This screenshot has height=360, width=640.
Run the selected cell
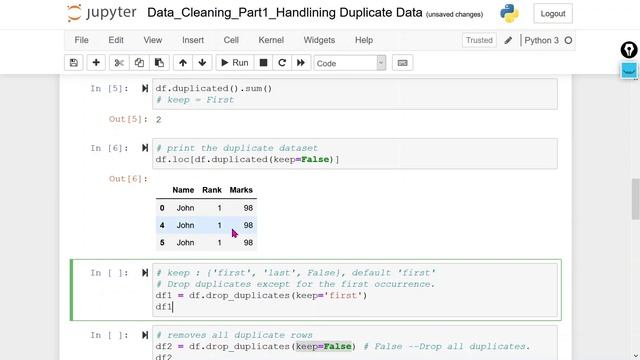point(235,63)
